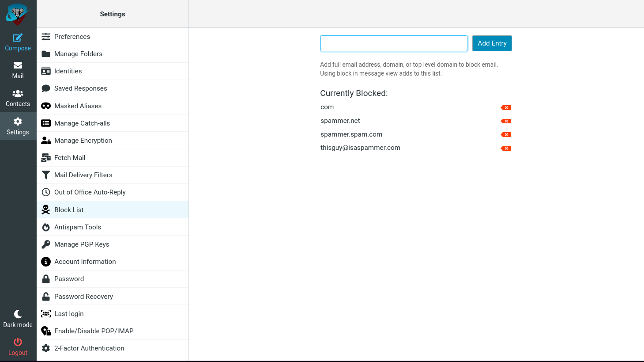
Task: Go to Identities settings
Action: click(x=68, y=71)
